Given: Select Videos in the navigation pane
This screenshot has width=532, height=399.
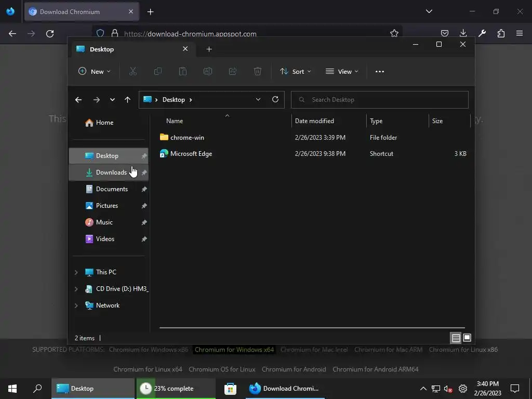Looking at the screenshot, I should [x=109, y=239].
